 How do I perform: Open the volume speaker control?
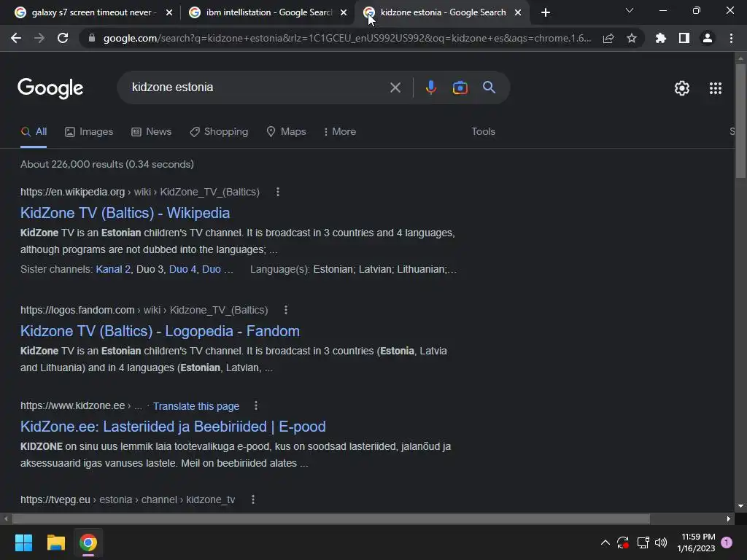[x=661, y=542]
